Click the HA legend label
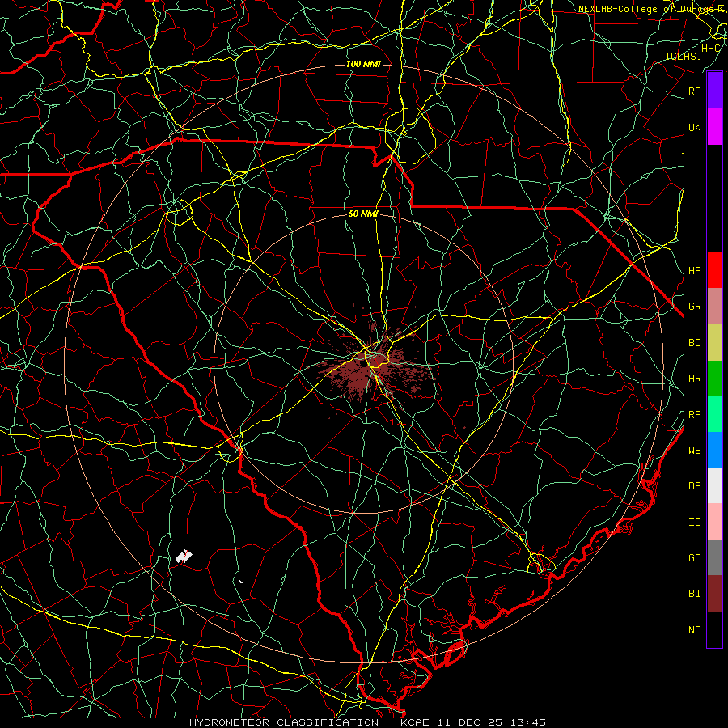The image size is (728, 728). point(694,270)
